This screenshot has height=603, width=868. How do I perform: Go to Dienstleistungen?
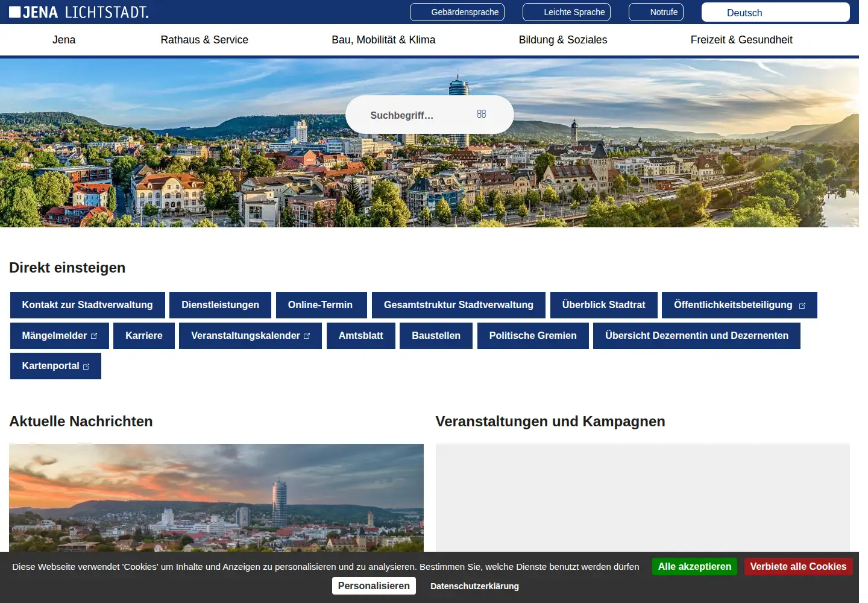tap(220, 305)
